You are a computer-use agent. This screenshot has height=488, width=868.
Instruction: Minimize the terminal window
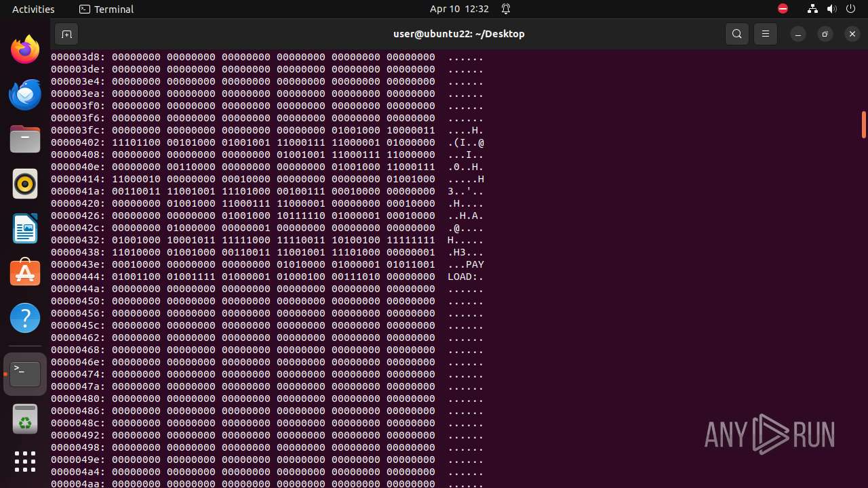pos(798,34)
